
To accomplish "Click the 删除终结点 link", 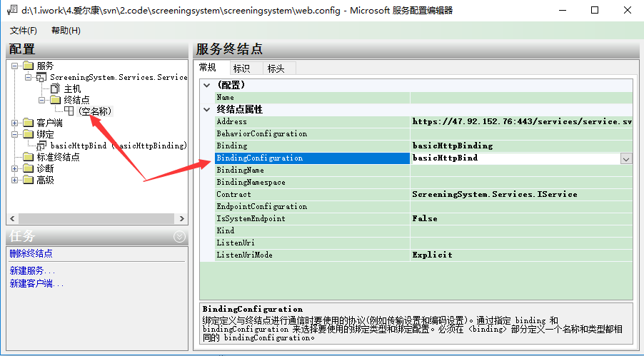I will click(x=31, y=253).
